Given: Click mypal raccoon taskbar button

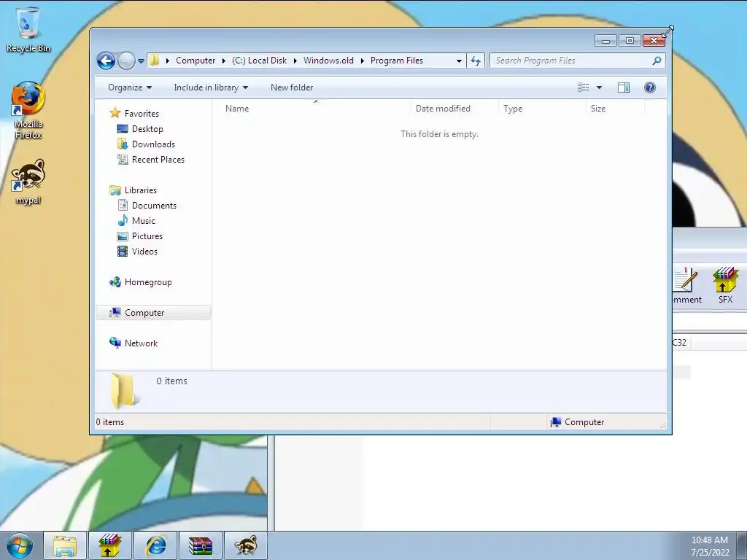Looking at the screenshot, I should 246,545.
